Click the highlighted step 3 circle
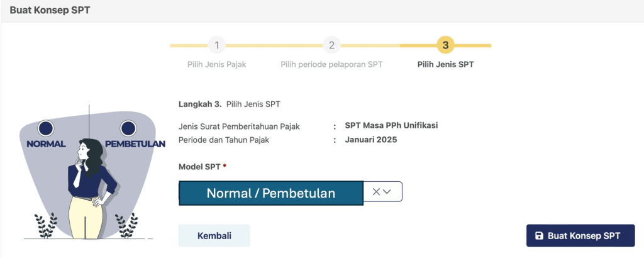The width and height of the screenshot is (644, 258). pos(445,45)
